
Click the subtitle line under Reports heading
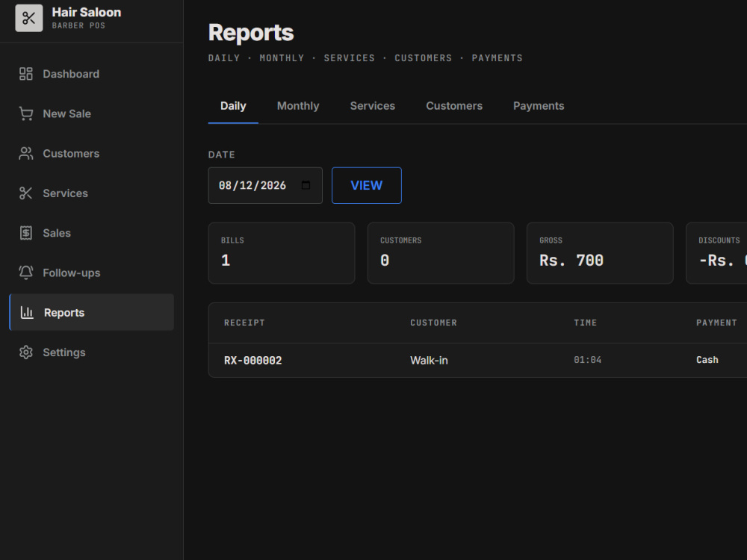tap(365, 58)
